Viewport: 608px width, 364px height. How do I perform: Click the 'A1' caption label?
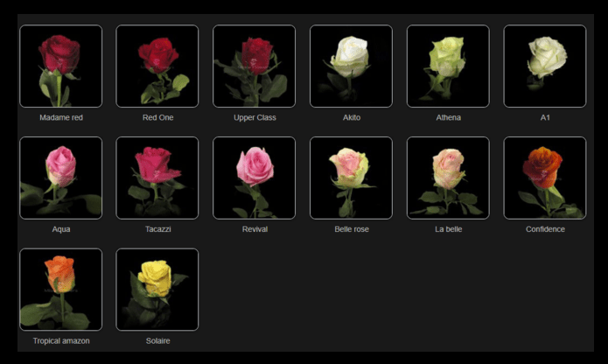click(545, 117)
